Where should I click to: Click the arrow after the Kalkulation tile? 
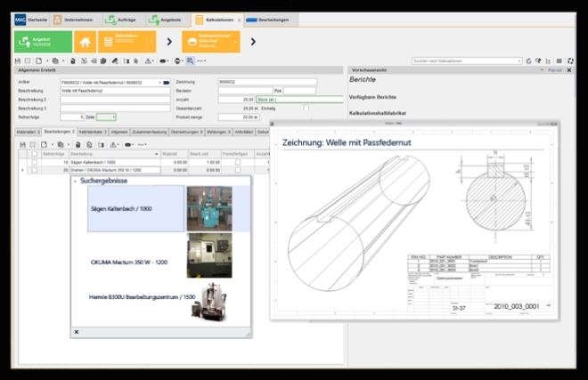pyautogui.click(x=168, y=41)
